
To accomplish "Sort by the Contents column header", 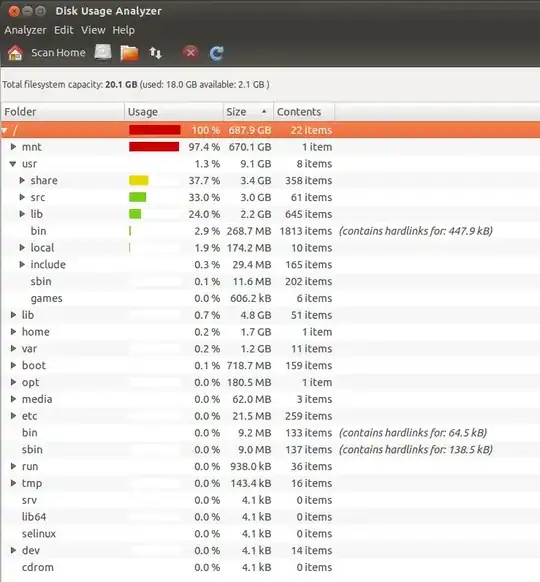I will pos(304,112).
